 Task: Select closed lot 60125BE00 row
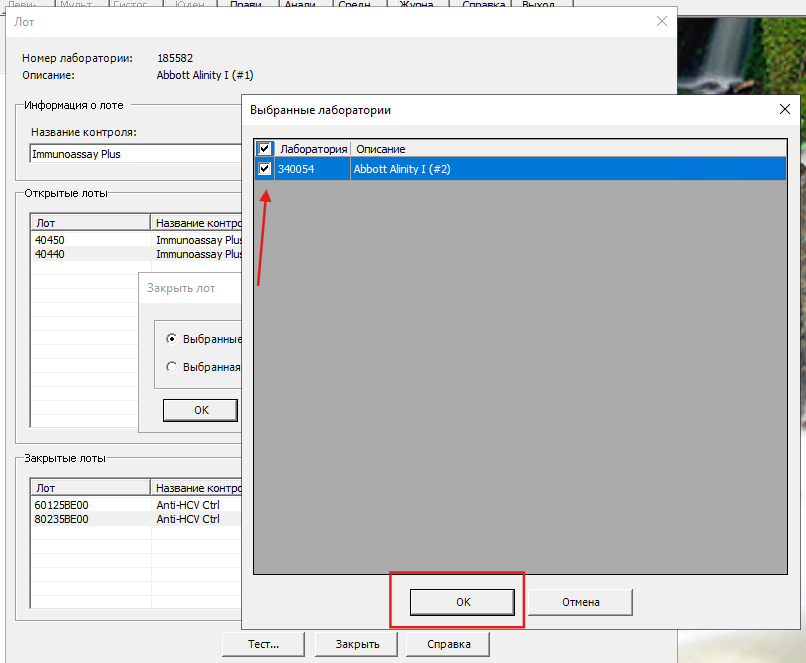coord(90,505)
